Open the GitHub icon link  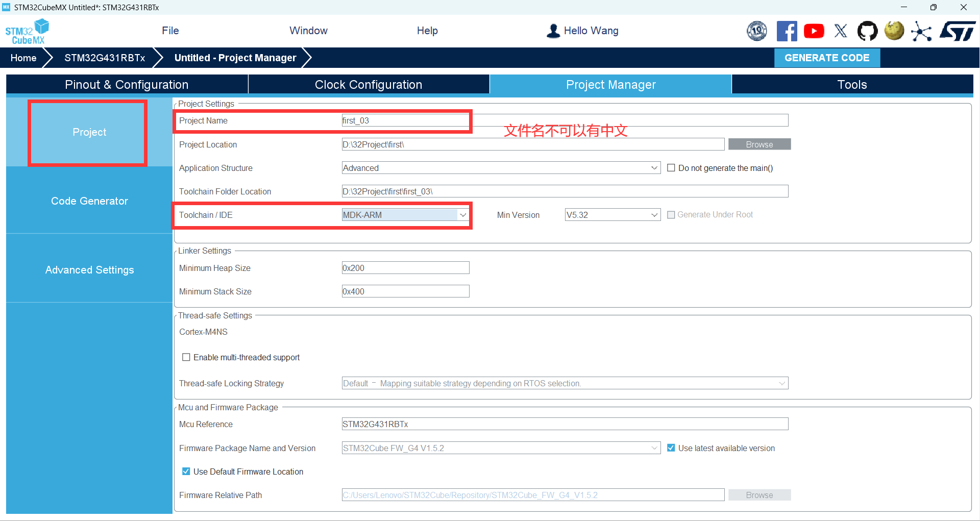click(x=867, y=31)
